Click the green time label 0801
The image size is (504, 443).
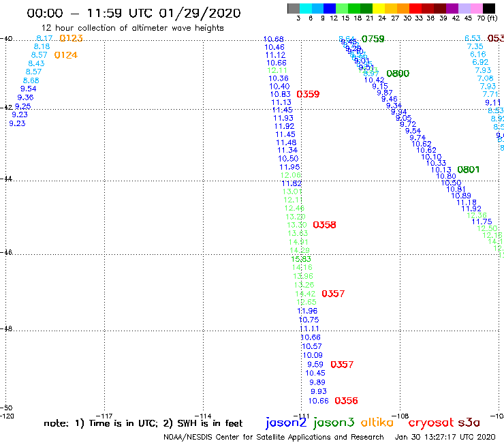(468, 170)
